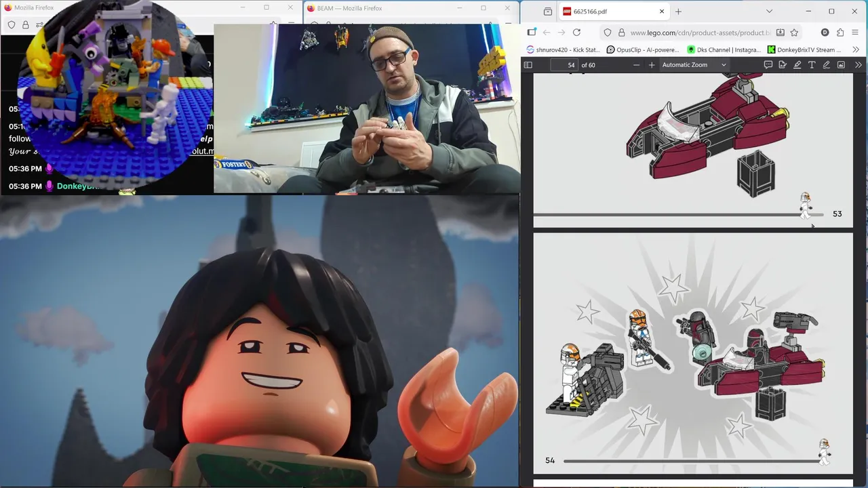Reload the lego.com PDF page
This screenshot has width=868, height=488.
(576, 33)
